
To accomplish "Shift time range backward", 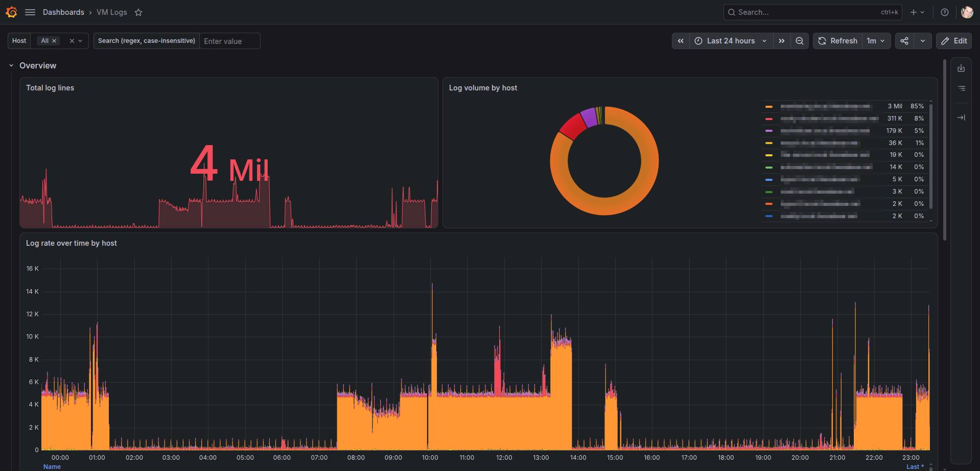I will 681,41.
